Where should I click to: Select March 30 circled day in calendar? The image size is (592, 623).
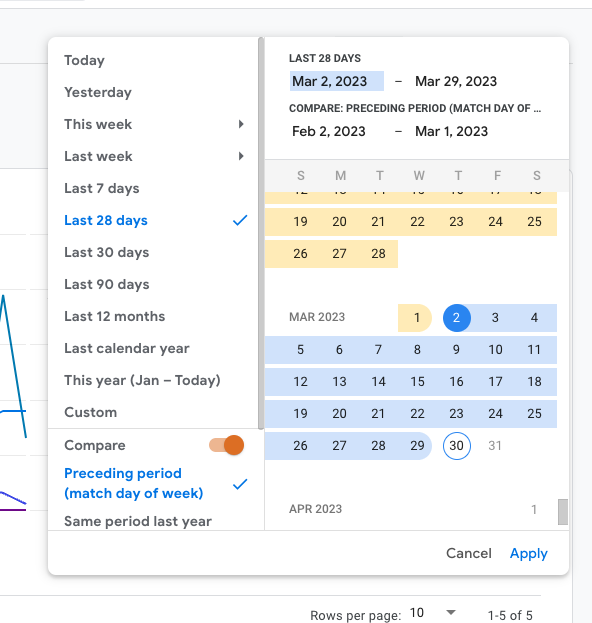pos(457,446)
